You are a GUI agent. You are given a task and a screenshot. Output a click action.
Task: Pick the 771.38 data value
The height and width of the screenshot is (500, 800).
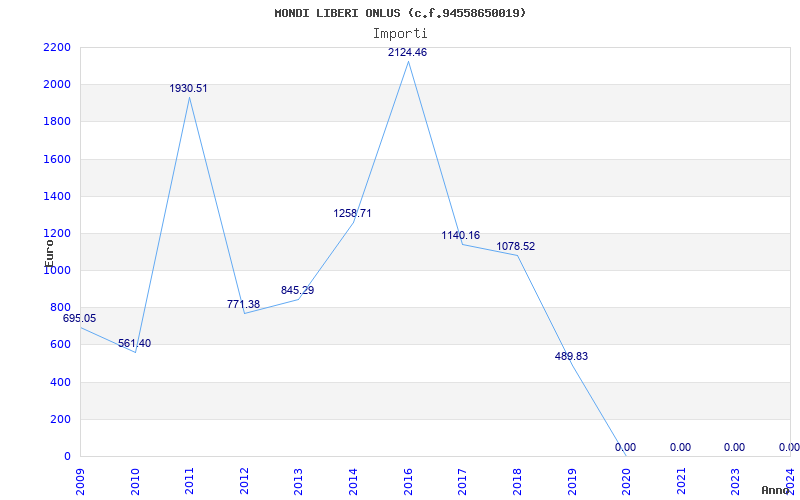click(x=243, y=305)
